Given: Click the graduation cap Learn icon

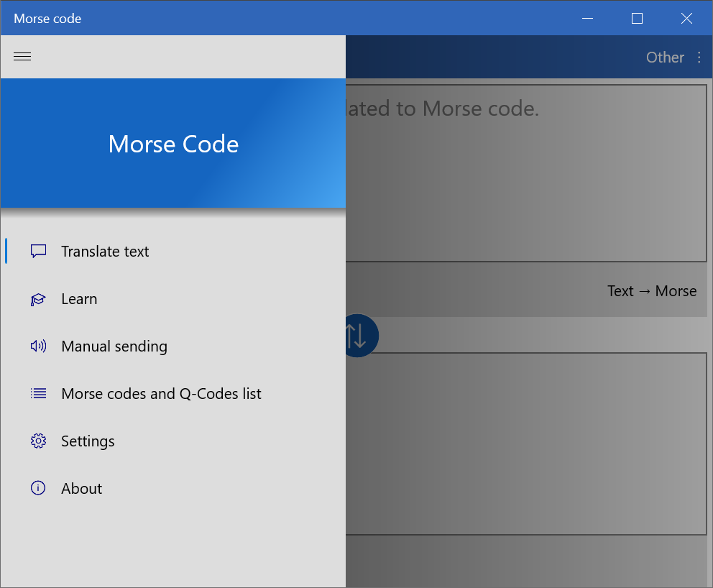Looking at the screenshot, I should (38, 299).
